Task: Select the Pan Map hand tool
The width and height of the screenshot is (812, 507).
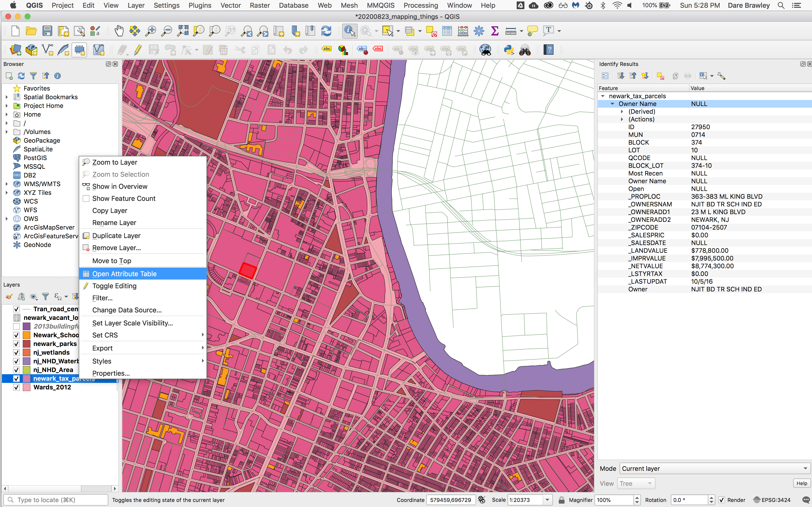Action: pyautogui.click(x=119, y=31)
